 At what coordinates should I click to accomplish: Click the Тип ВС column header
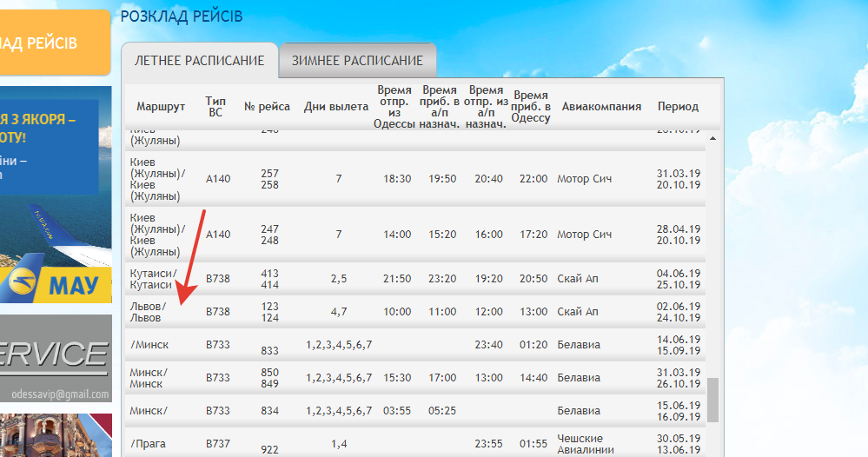215,107
